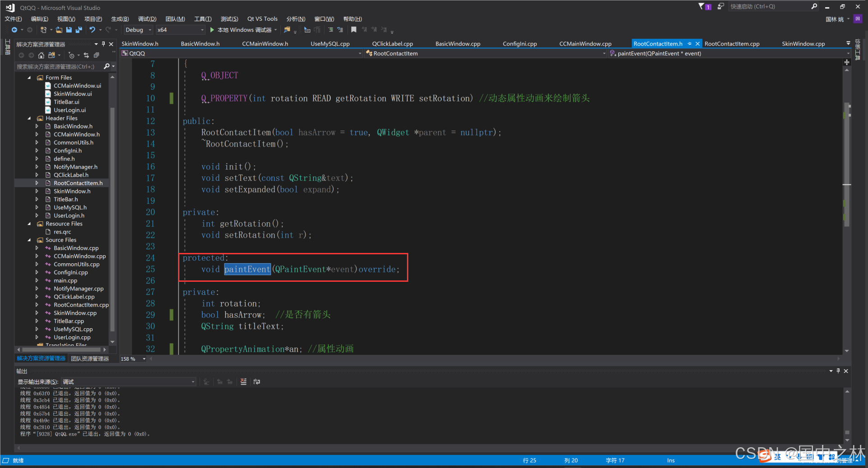Collapse the Source Files folder
The width and height of the screenshot is (868, 468).
pyautogui.click(x=29, y=240)
